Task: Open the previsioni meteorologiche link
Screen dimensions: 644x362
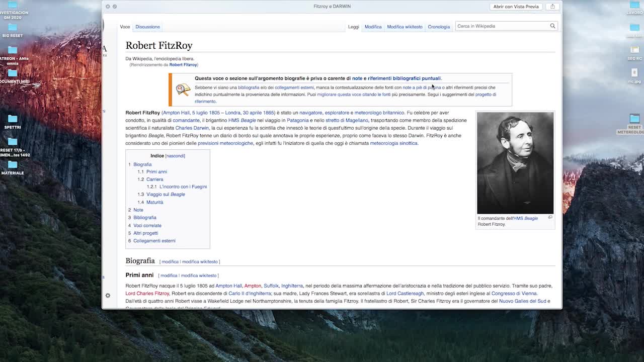Action: point(225,143)
